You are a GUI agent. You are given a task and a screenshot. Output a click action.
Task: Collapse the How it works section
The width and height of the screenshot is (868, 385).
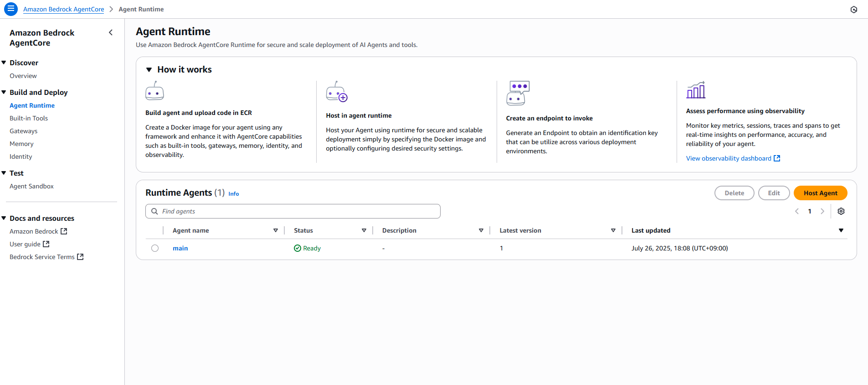click(x=149, y=70)
